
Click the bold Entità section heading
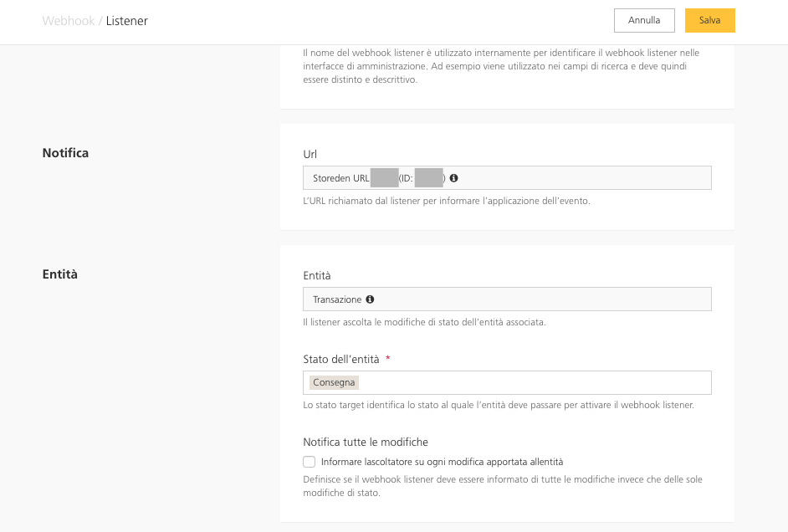pyautogui.click(x=60, y=274)
